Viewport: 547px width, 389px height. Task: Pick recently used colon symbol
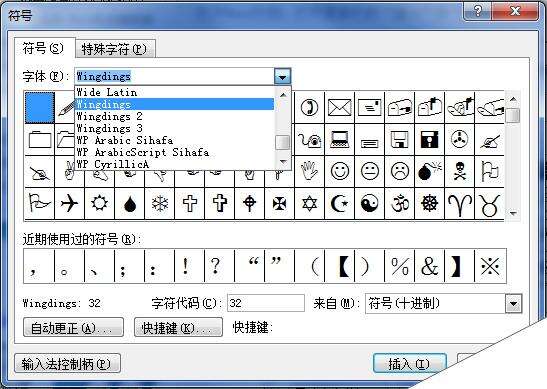point(159,266)
